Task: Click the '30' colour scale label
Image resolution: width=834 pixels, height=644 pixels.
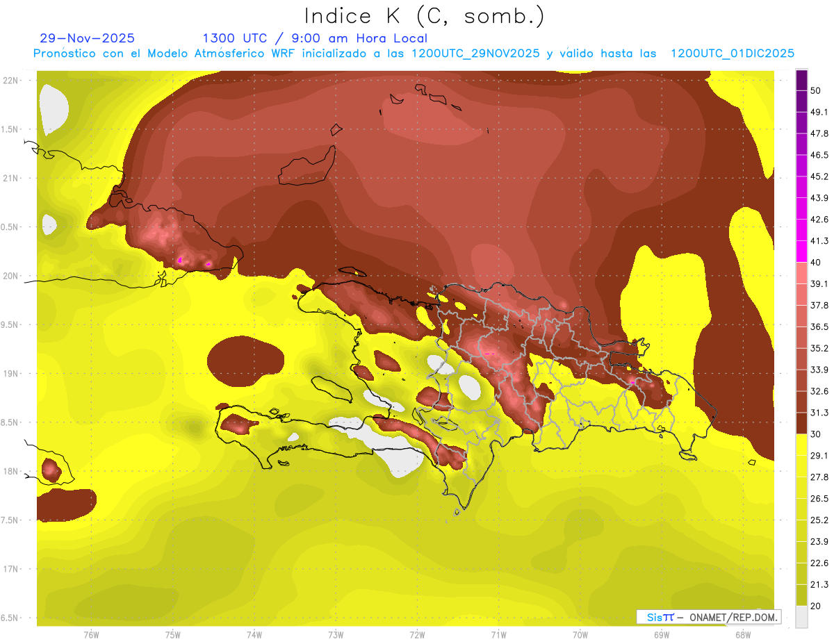Action: 817,434
